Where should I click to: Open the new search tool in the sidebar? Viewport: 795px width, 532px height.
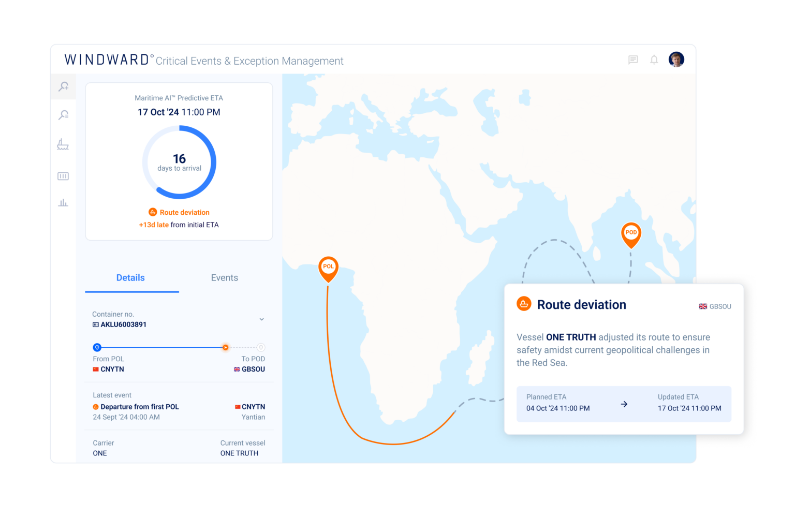[x=63, y=86]
